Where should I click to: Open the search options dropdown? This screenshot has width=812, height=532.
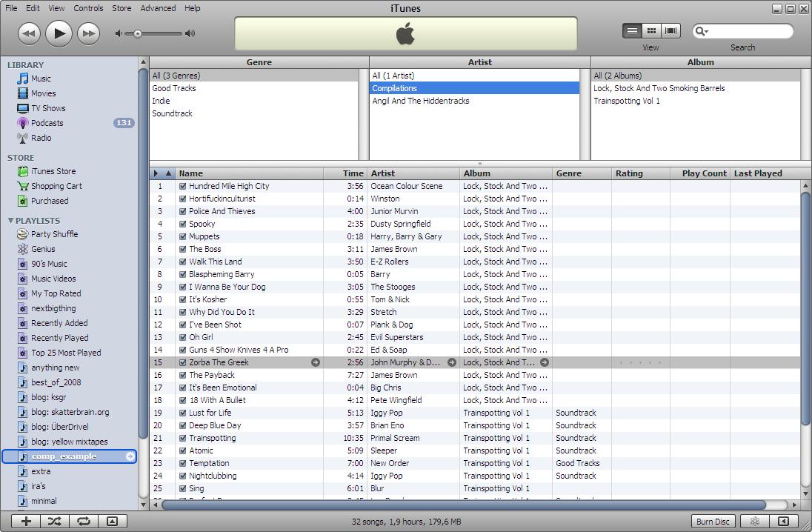pos(701,31)
